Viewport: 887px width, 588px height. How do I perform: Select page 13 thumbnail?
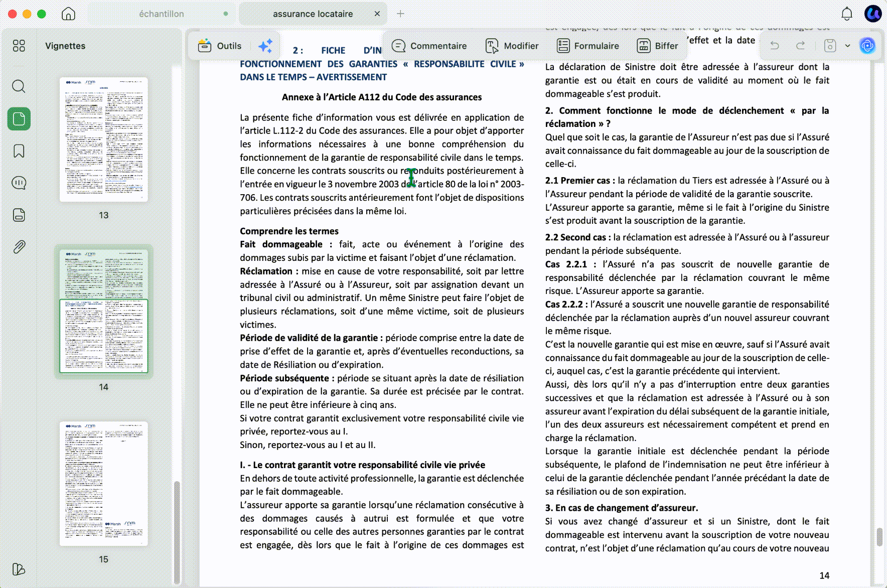[104, 139]
